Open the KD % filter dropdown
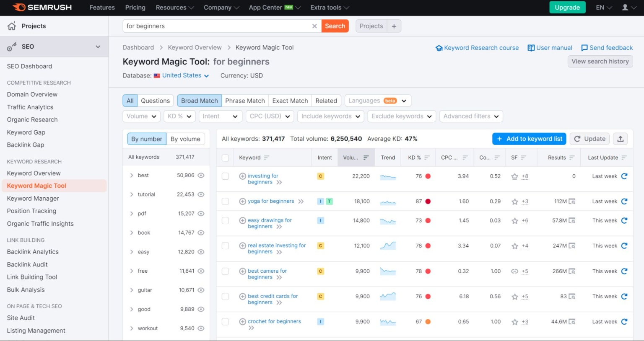The height and width of the screenshot is (341, 644). click(179, 116)
